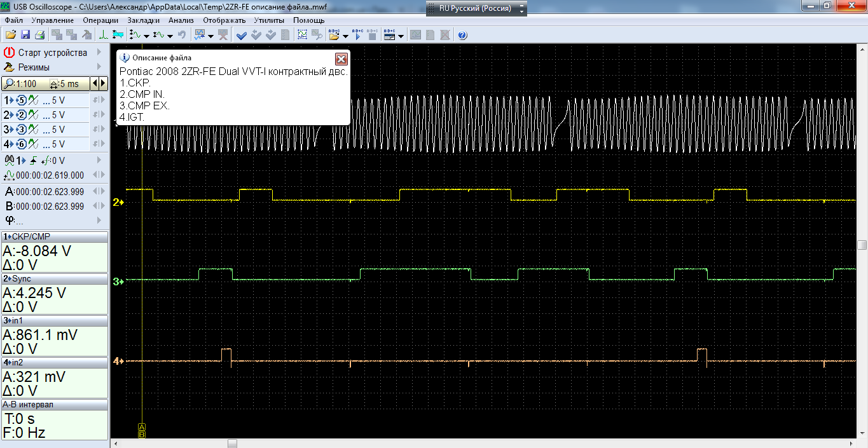868x448 pixels.
Task: Click the undo arrow toolbar icon
Action: click(x=183, y=35)
